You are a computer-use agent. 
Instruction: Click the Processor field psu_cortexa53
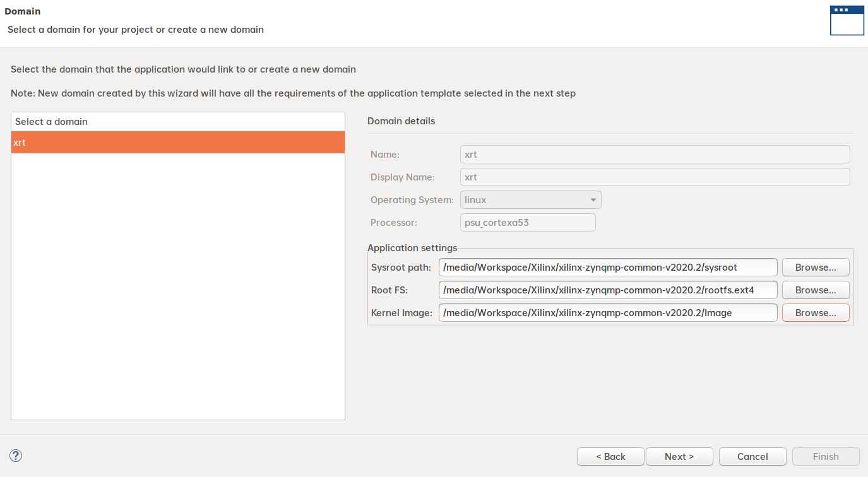(x=528, y=223)
